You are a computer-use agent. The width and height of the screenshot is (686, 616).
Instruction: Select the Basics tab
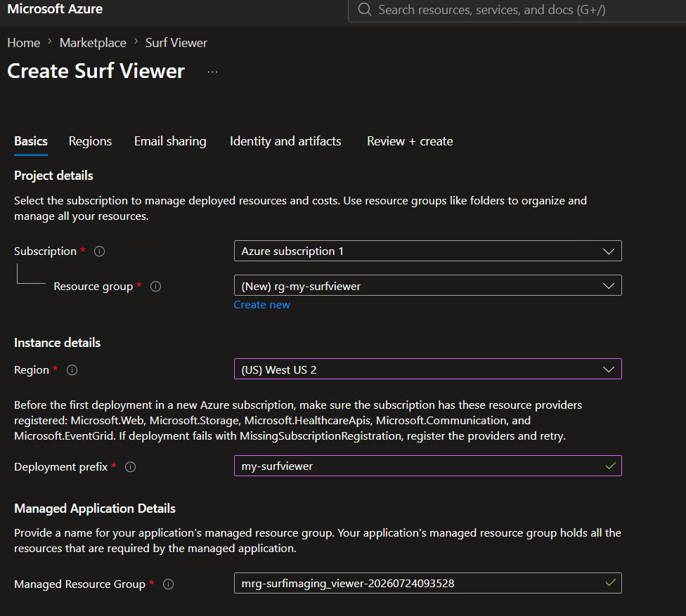(x=31, y=141)
